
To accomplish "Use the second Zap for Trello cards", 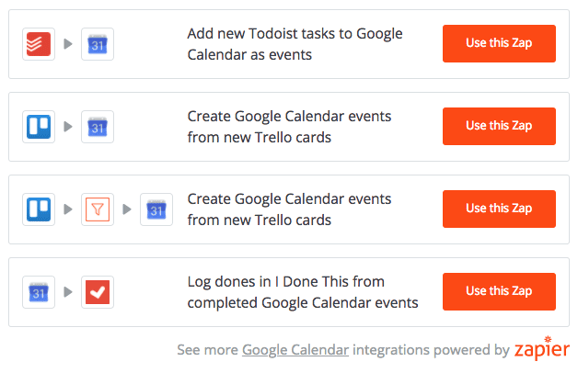I will pyautogui.click(x=499, y=126).
